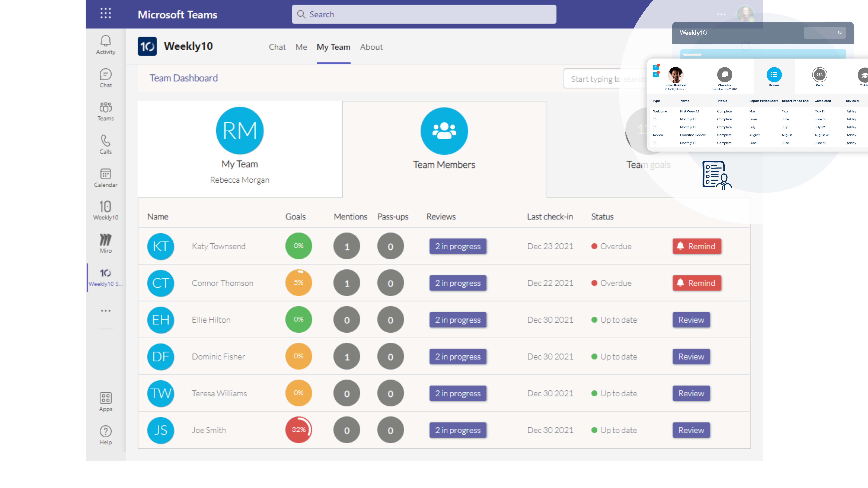This screenshot has width=868, height=488.
Task: Click the Name column header
Action: coord(158,217)
